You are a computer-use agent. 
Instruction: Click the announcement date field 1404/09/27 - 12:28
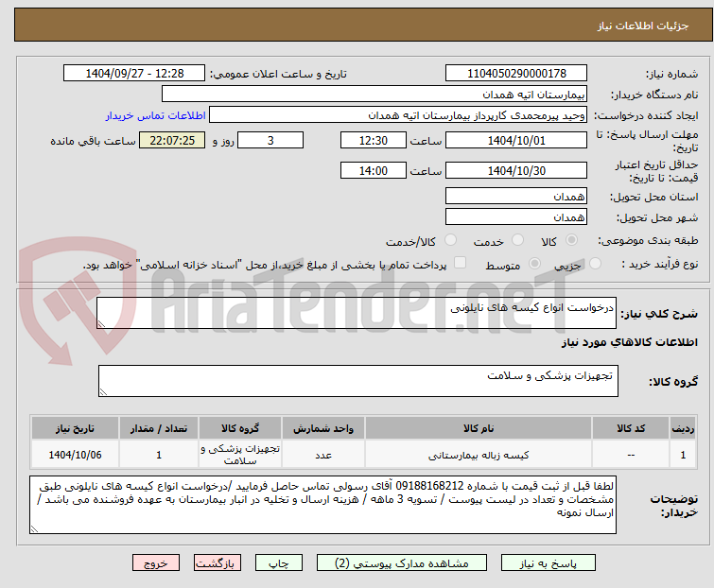134,74
